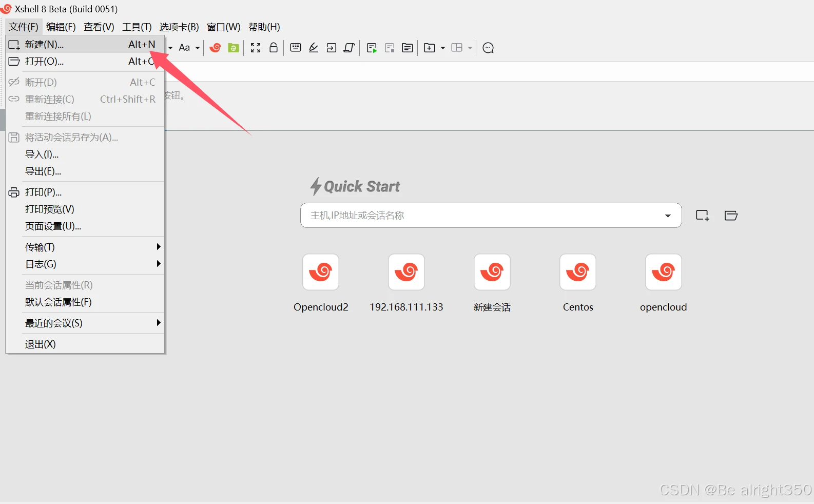814x504 pixels.
Task: Click the tab layout arrangement icon
Action: [x=457, y=48]
